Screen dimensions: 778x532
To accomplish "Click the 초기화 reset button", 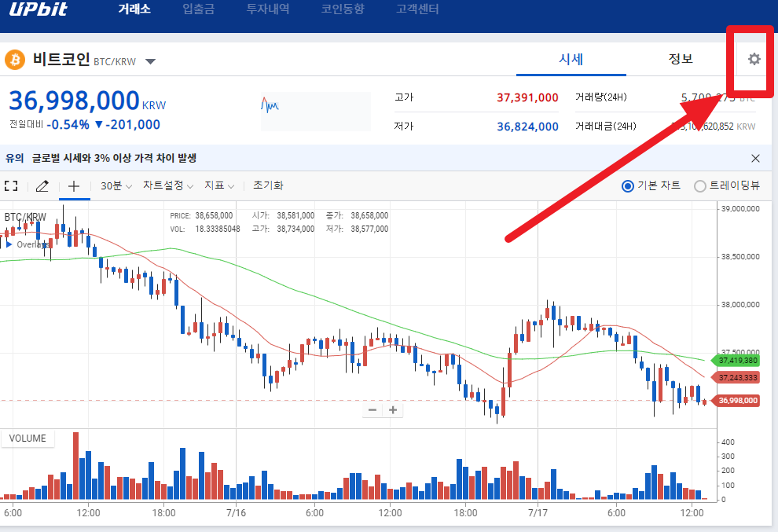I will [x=268, y=185].
